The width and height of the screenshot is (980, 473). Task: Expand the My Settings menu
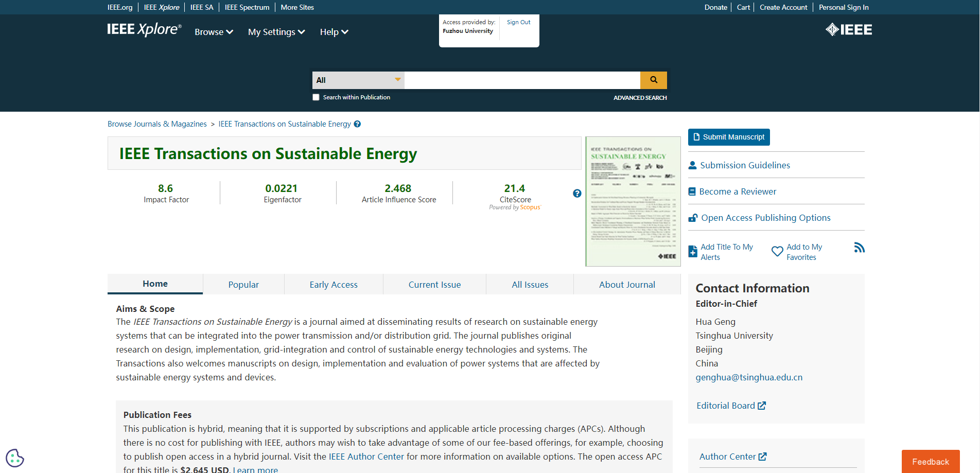tap(276, 32)
